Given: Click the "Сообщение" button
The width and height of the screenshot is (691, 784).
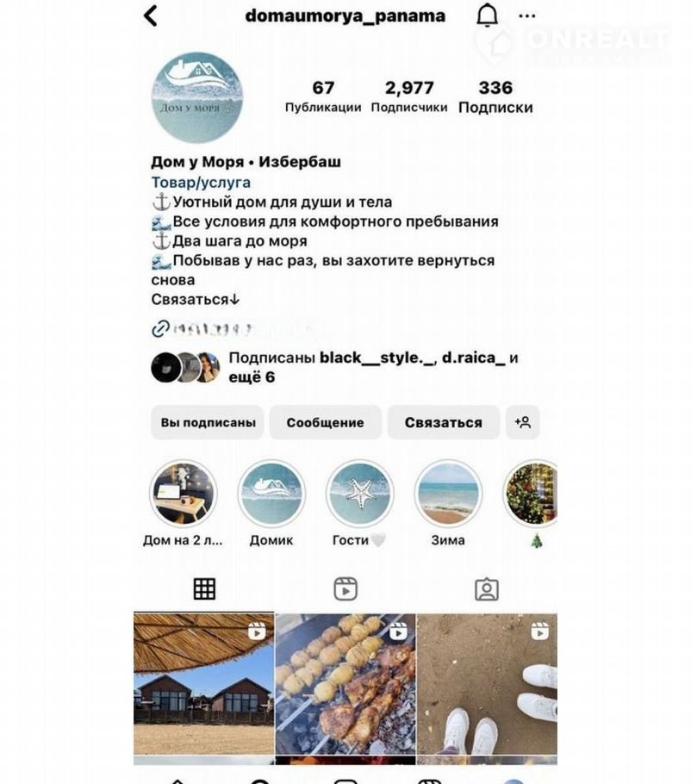Looking at the screenshot, I should (325, 422).
